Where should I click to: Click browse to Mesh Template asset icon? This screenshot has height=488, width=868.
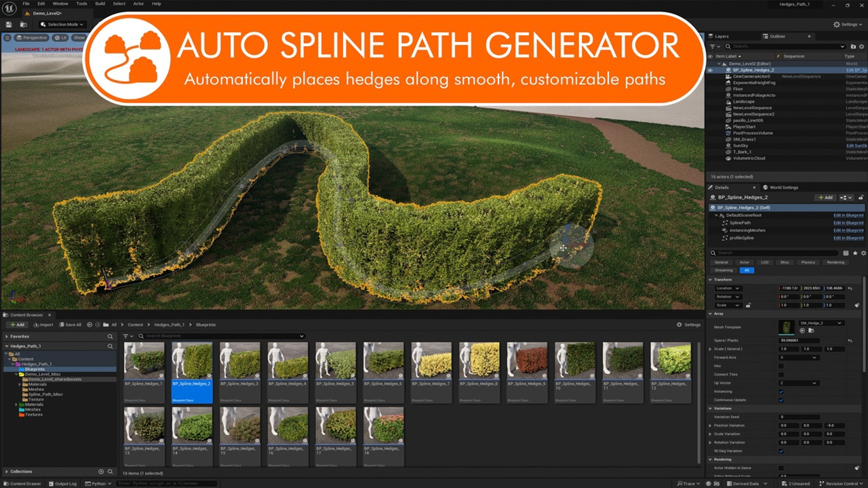811,330
